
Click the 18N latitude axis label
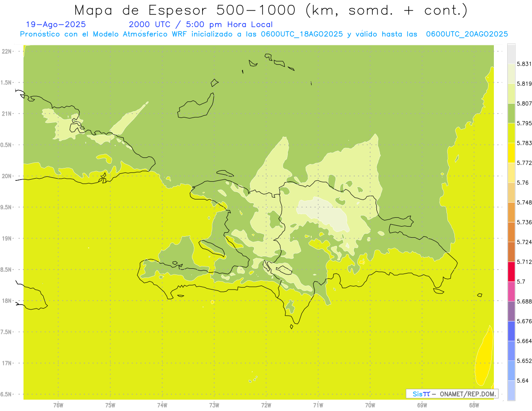point(7,301)
